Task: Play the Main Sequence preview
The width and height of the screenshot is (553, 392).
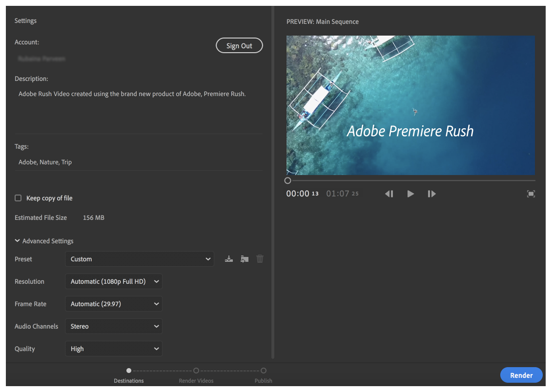Action: pyautogui.click(x=410, y=194)
